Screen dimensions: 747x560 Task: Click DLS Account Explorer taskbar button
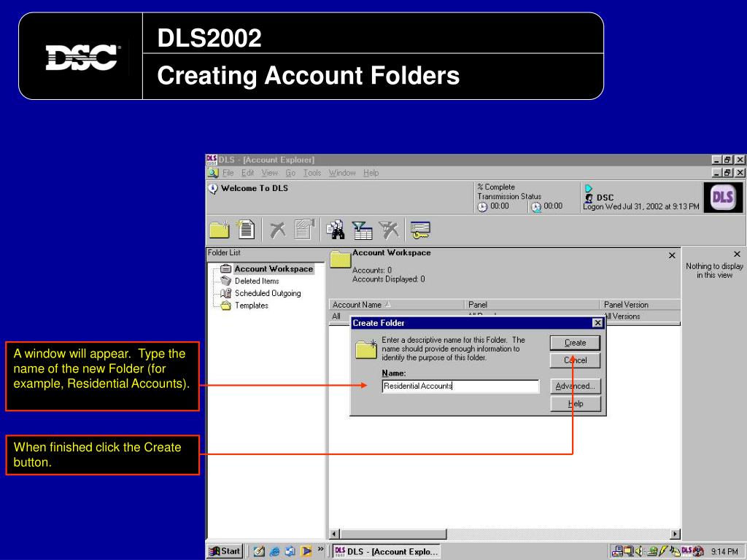pos(386,551)
